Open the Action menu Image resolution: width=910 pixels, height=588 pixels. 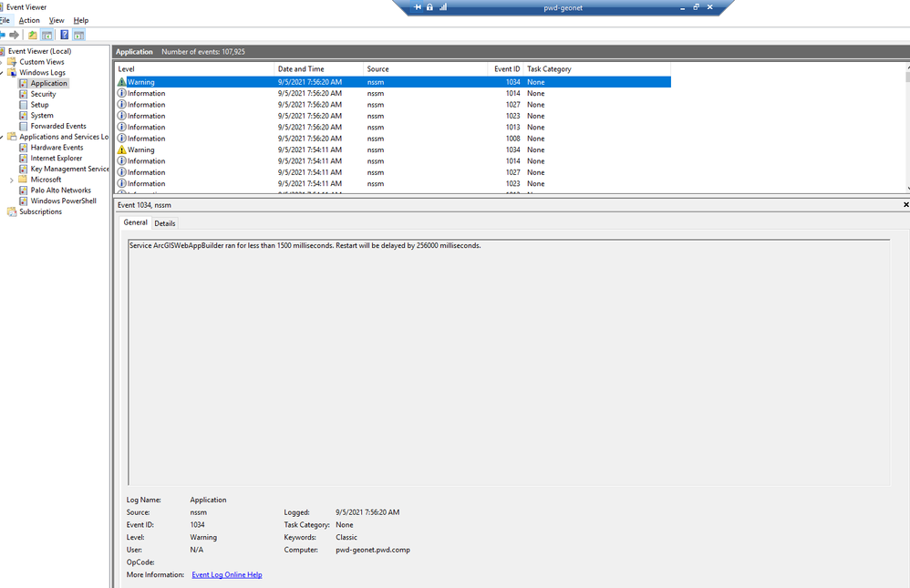pyautogui.click(x=29, y=20)
